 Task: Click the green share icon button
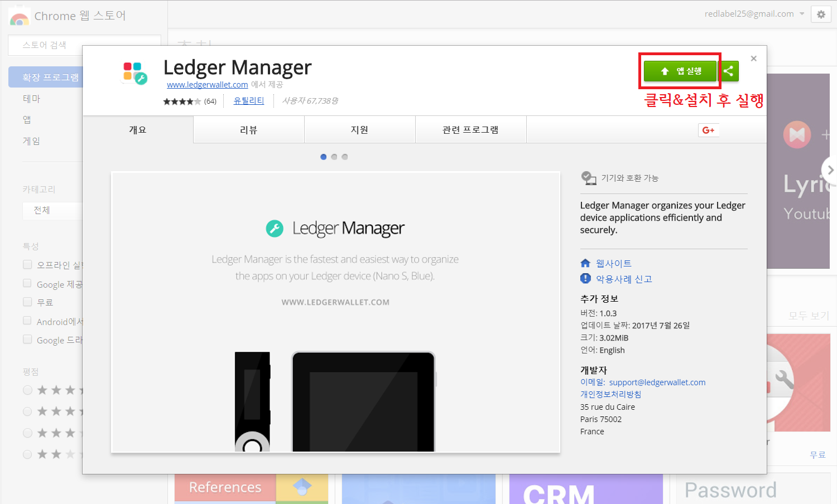(728, 71)
